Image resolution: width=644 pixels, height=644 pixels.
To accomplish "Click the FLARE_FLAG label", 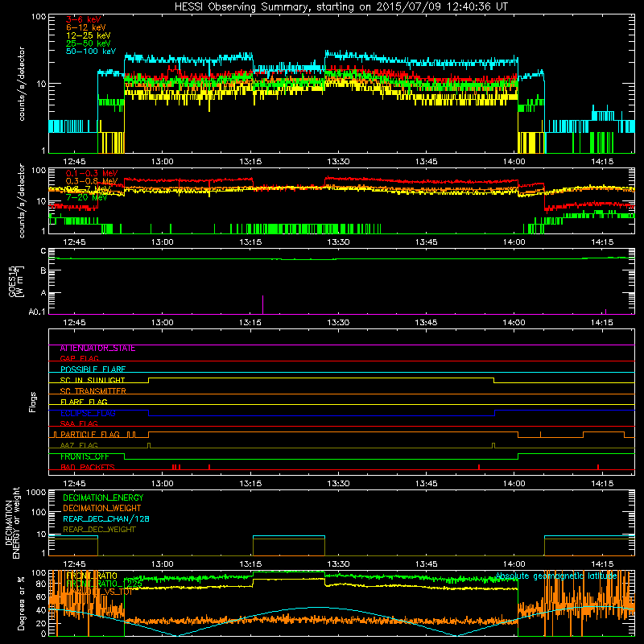I will tap(84, 402).
